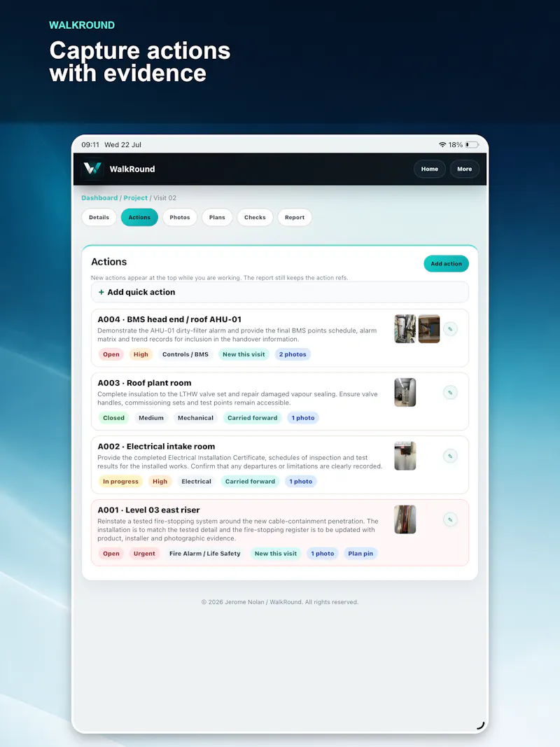Click the Add action button
Screen dimensions: 560x747
click(446, 263)
